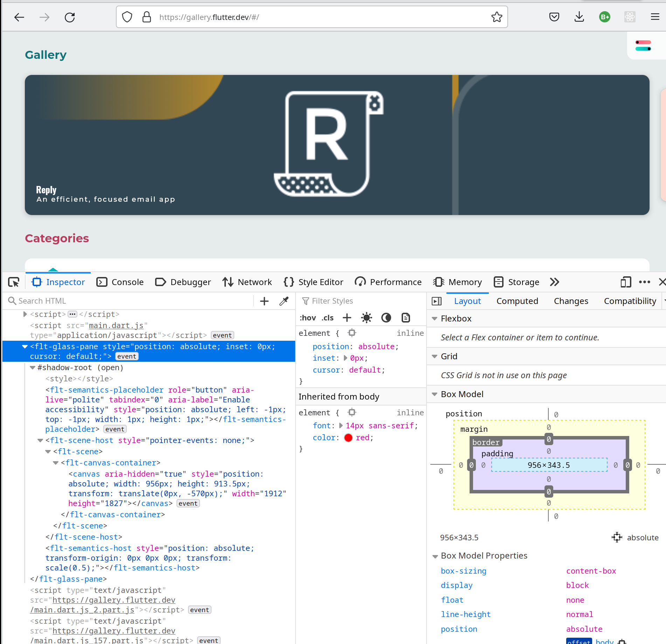Open the React devtools extension icon
This screenshot has width=666, height=644.
coord(630,17)
